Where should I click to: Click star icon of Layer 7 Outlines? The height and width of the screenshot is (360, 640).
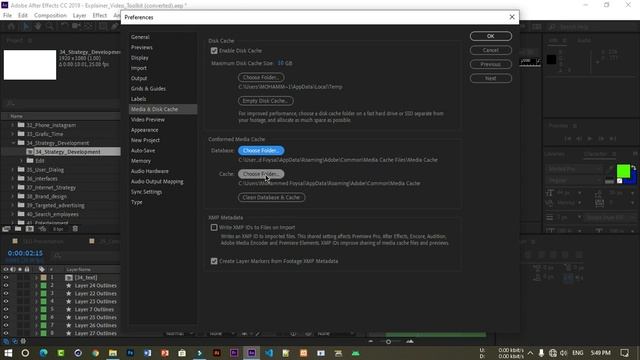click(x=69, y=309)
